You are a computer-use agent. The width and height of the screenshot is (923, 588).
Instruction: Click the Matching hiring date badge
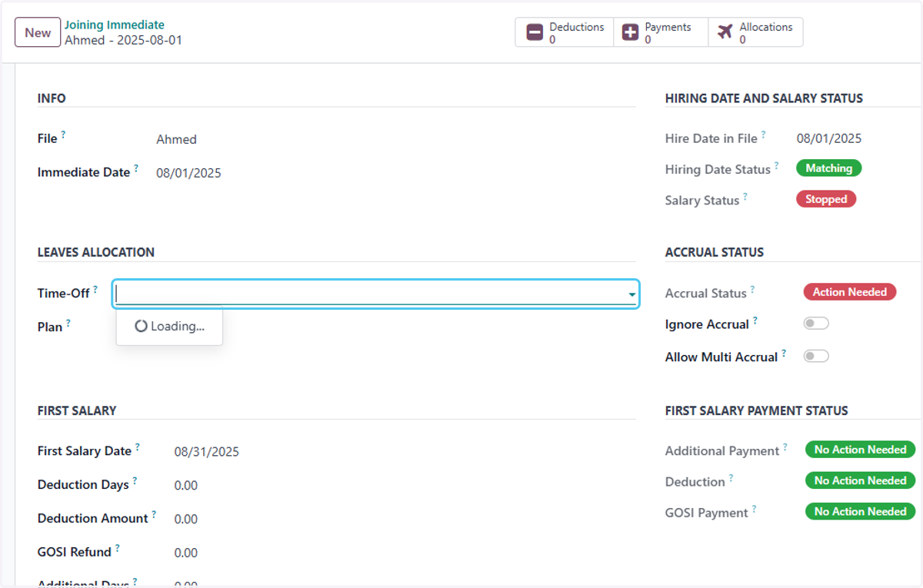[x=828, y=168]
